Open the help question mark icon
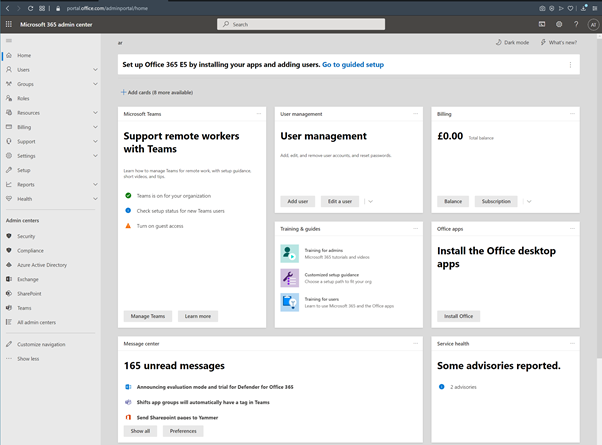The width and height of the screenshot is (602, 445). (576, 24)
